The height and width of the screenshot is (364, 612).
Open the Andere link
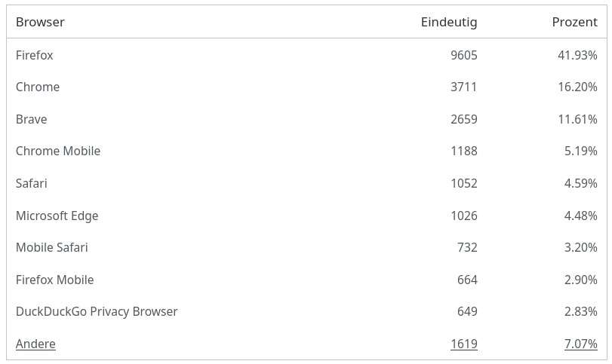[35, 344]
